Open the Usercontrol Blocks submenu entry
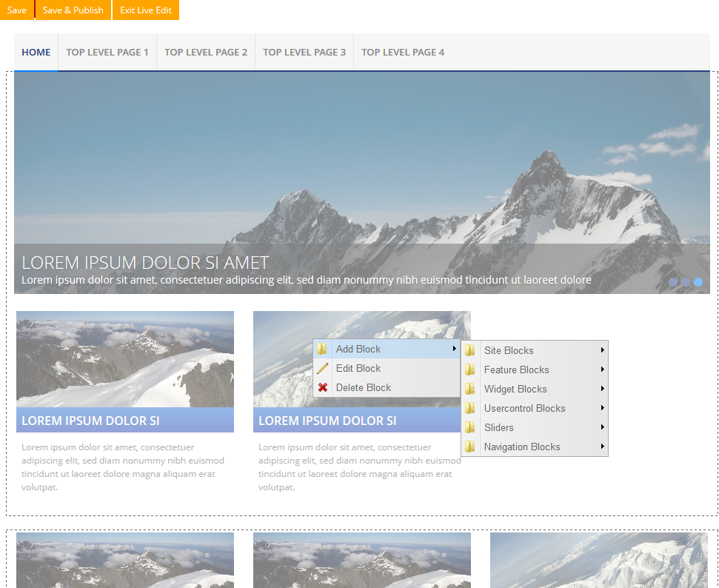719x588 pixels. (x=535, y=408)
